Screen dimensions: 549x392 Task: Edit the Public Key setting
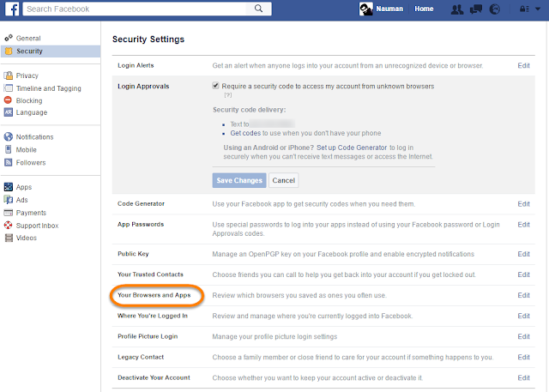523,254
